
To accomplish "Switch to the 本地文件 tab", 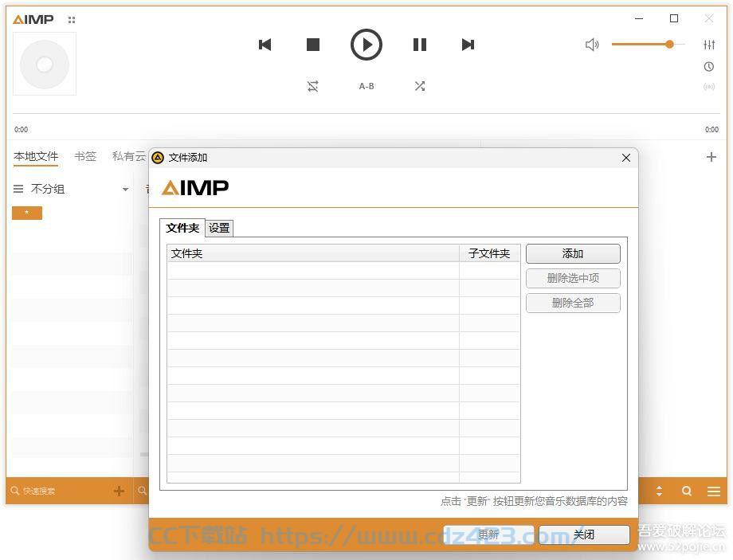I will tap(36, 156).
